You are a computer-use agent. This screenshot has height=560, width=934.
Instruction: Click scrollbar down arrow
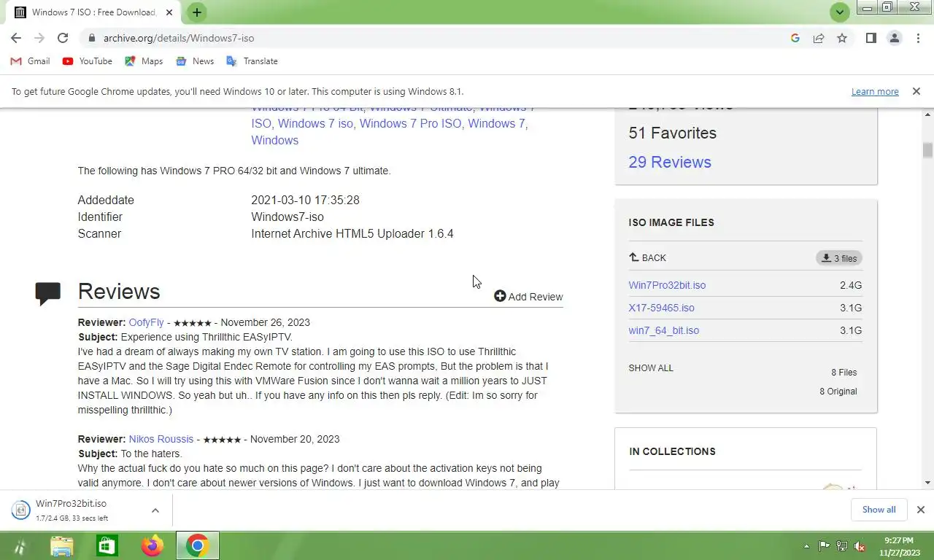pos(928,483)
